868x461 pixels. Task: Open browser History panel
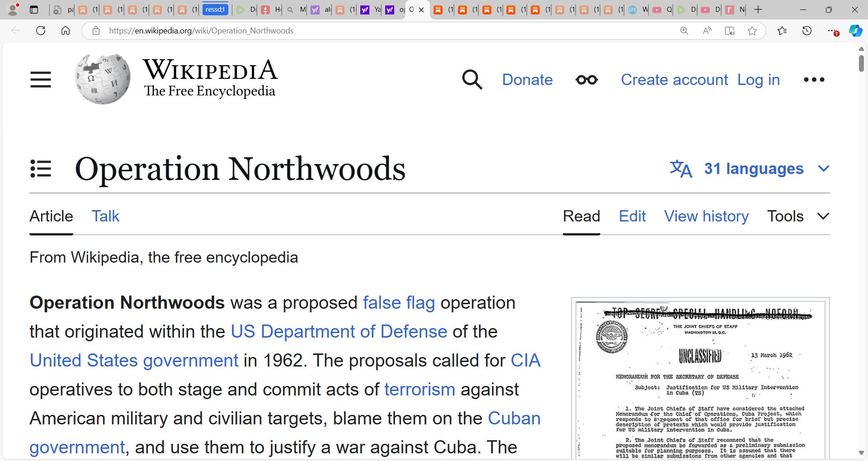[x=807, y=31]
